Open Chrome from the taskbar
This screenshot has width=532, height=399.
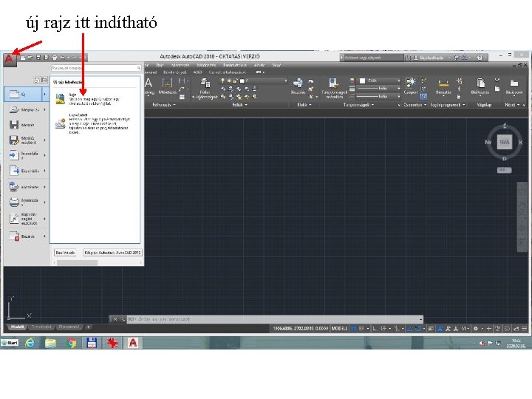71,343
